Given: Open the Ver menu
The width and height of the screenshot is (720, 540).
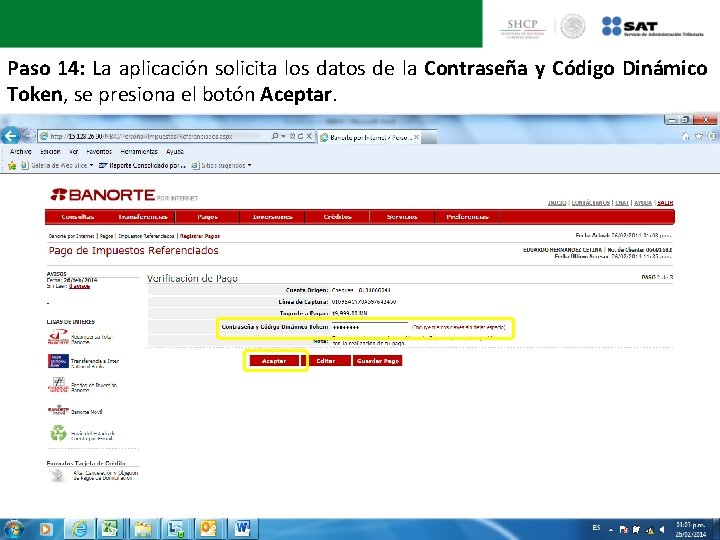Looking at the screenshot, I should point(73,151).
